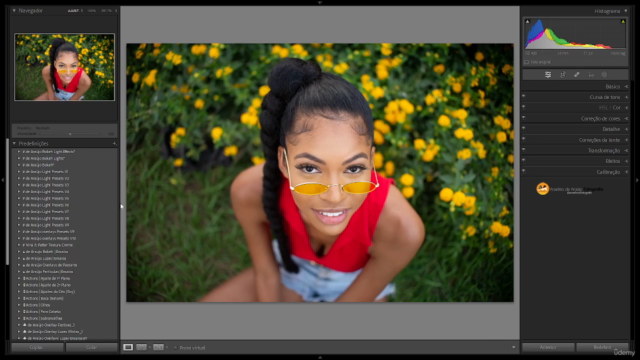Expand the 'Bokeh Light Effects' preset group
The height and width of the screenshot is (360, 640).
[x=19, y=151]
